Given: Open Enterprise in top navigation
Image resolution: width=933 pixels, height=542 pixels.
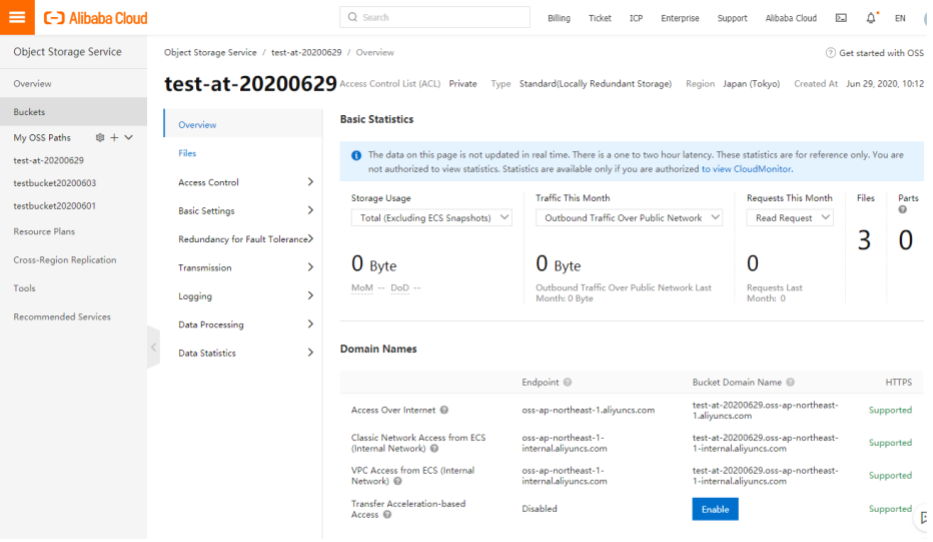Looking at the screenshot, I should (680, 18).
